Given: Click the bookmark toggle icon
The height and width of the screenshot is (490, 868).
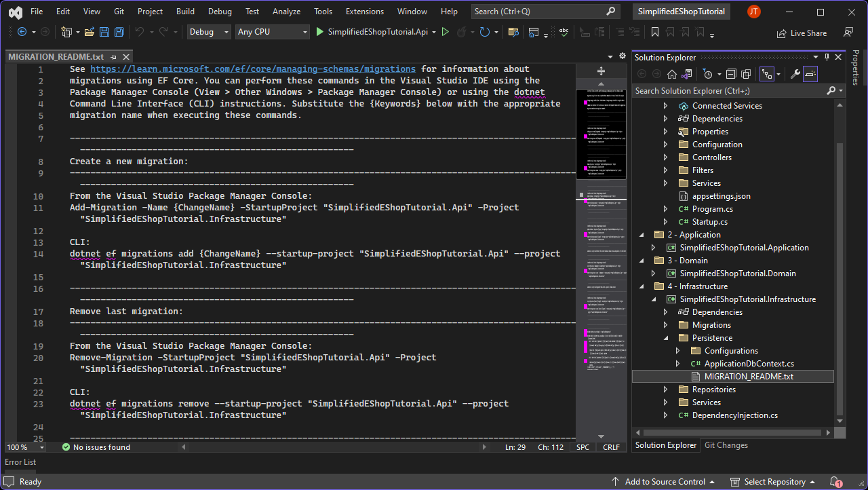Looking at the screenshot, I should pos(654,32).
